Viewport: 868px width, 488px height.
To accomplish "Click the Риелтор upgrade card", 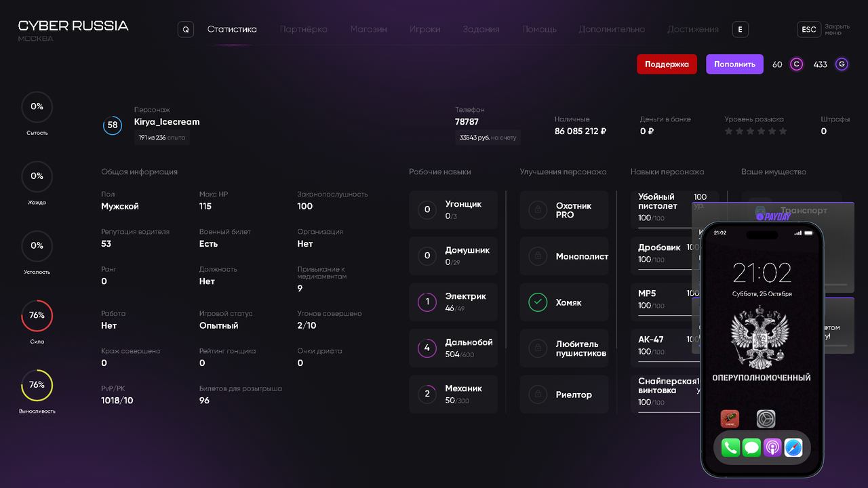I will pyautogui.click(x=564, y=394).
